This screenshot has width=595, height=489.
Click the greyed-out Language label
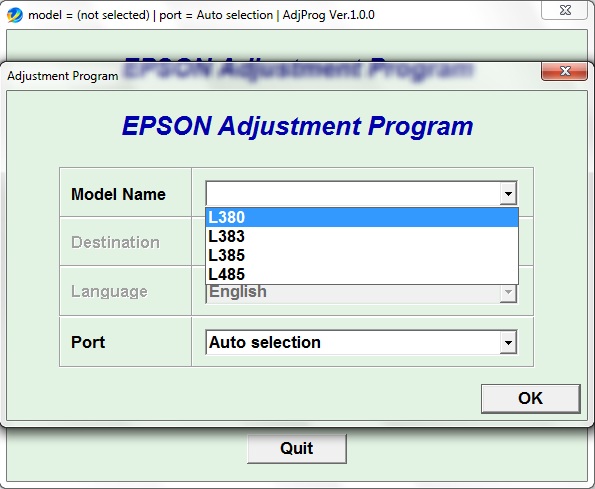coord(109,292)
